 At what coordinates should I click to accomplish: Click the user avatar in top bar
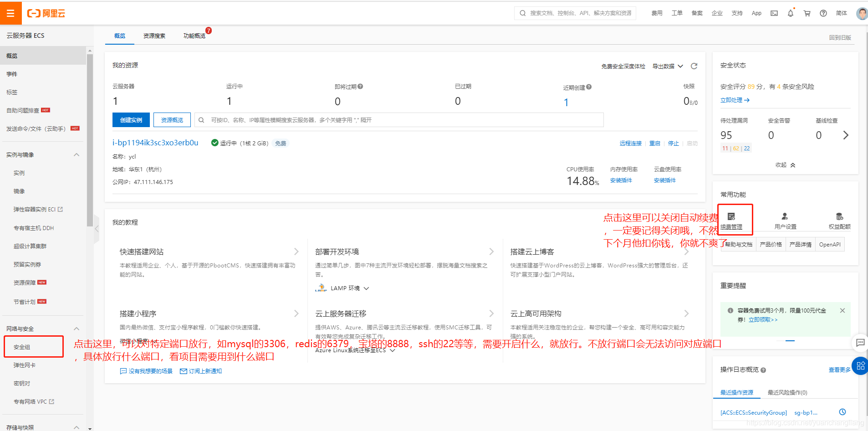point(862,13)
